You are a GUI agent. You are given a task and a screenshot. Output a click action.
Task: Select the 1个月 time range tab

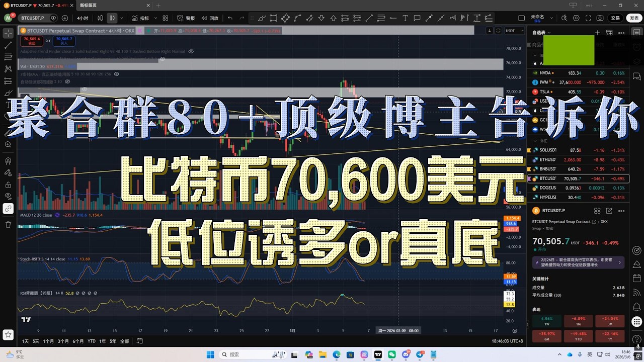click(49, 341)
